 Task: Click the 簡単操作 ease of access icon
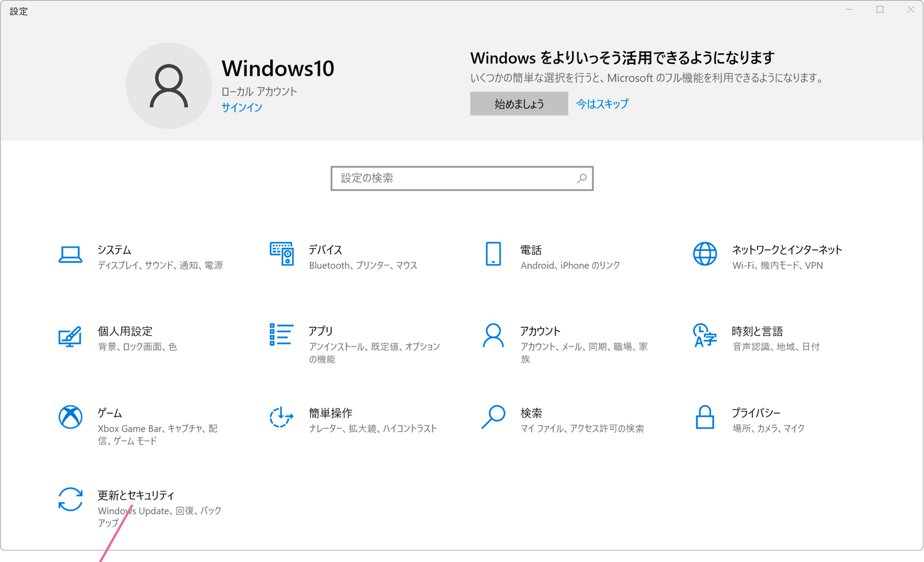pos(281,417)
